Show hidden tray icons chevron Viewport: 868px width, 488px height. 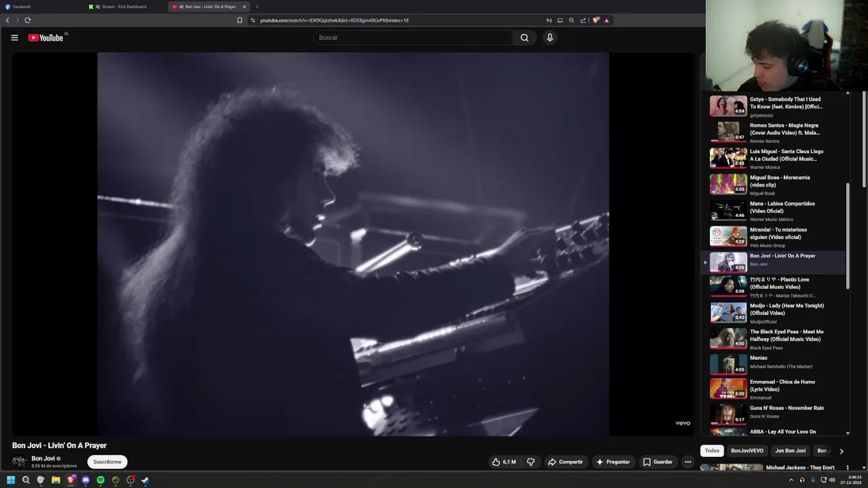pyautogui.click(x=791, y=480)
